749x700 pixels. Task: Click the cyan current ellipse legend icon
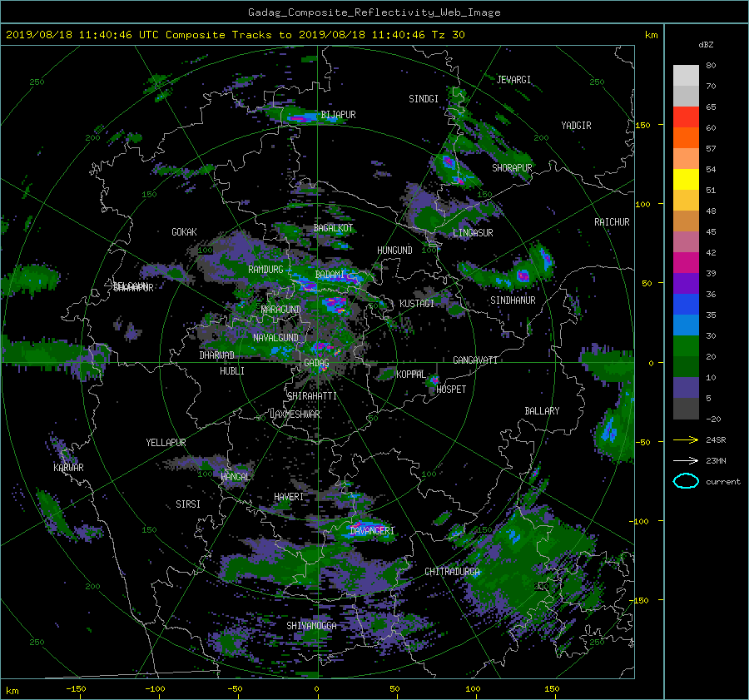(686, 481)
